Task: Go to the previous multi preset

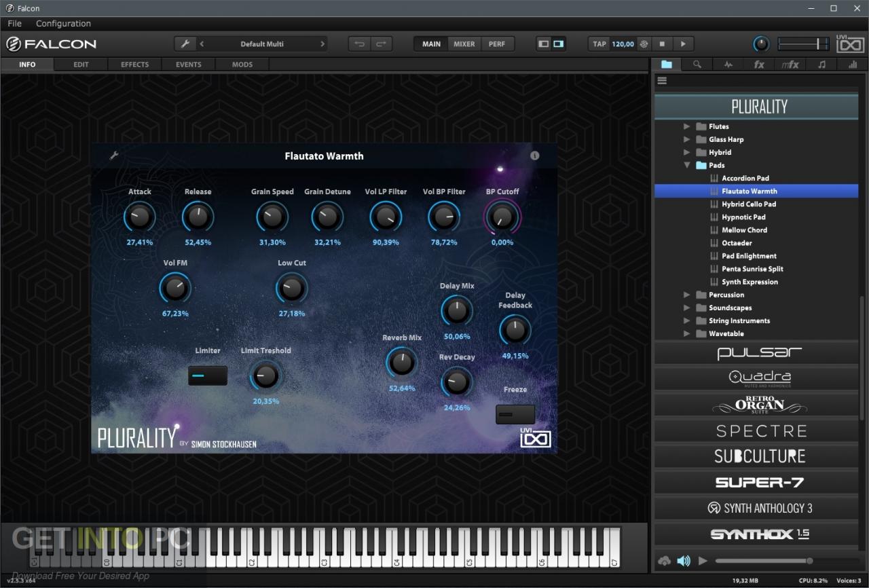Action: point(202,44)
